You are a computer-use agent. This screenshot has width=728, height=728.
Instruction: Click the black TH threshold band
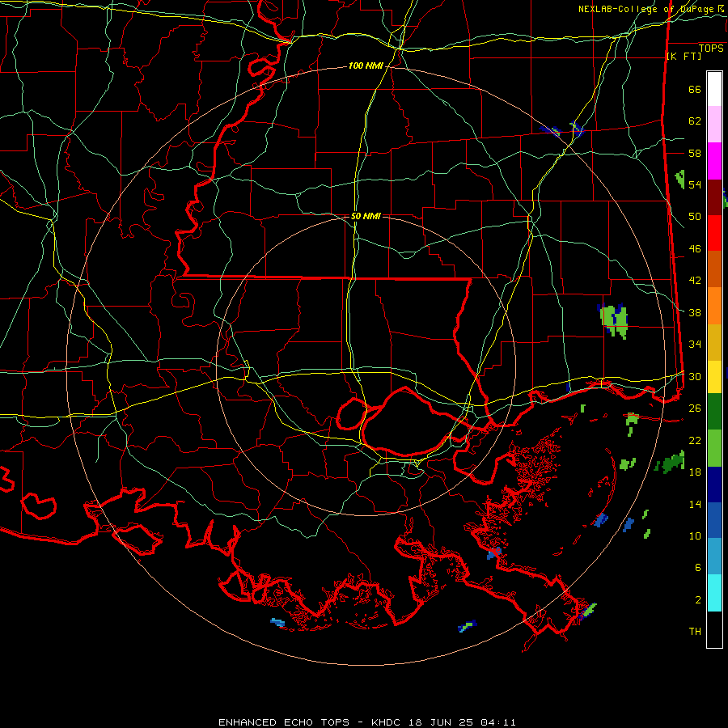[714, 629]
